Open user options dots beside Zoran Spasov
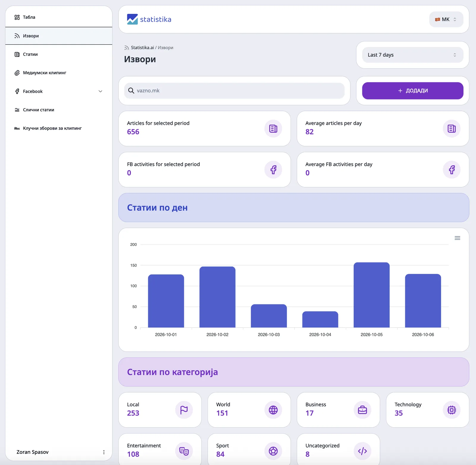This screenshot has height=465, width=476. click(x=104, y=452)
